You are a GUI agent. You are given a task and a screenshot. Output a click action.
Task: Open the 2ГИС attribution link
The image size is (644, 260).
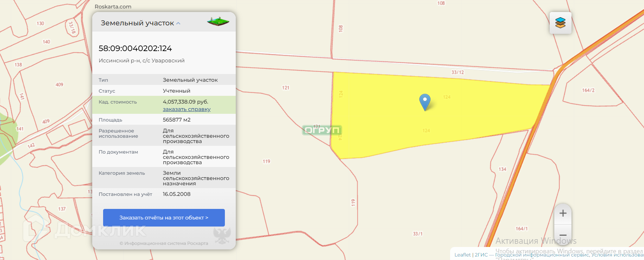click(481, 255)
